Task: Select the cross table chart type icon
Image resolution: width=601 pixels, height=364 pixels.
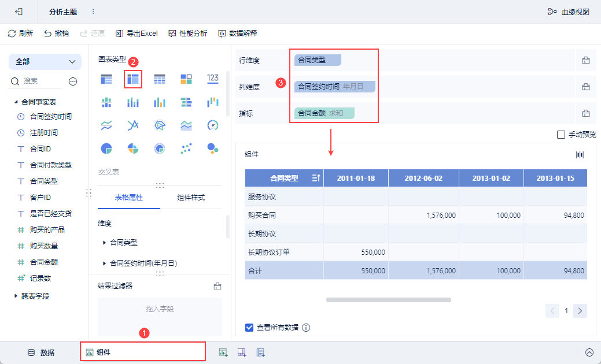Action: pos(133,79)
